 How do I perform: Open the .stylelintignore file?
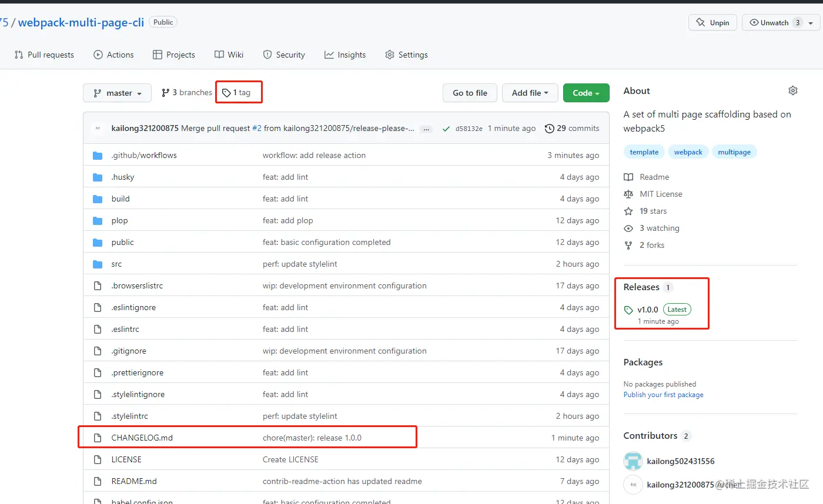click(x=138, y=394)
